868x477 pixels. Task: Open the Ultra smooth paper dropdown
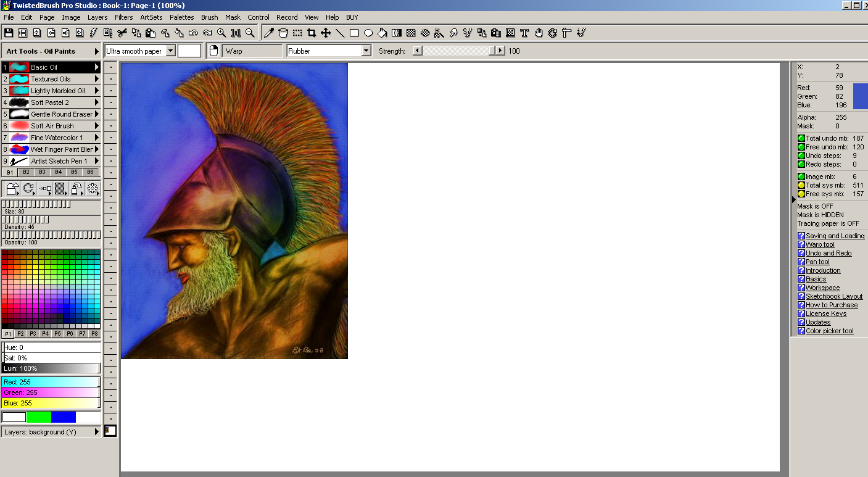point(171,51)
